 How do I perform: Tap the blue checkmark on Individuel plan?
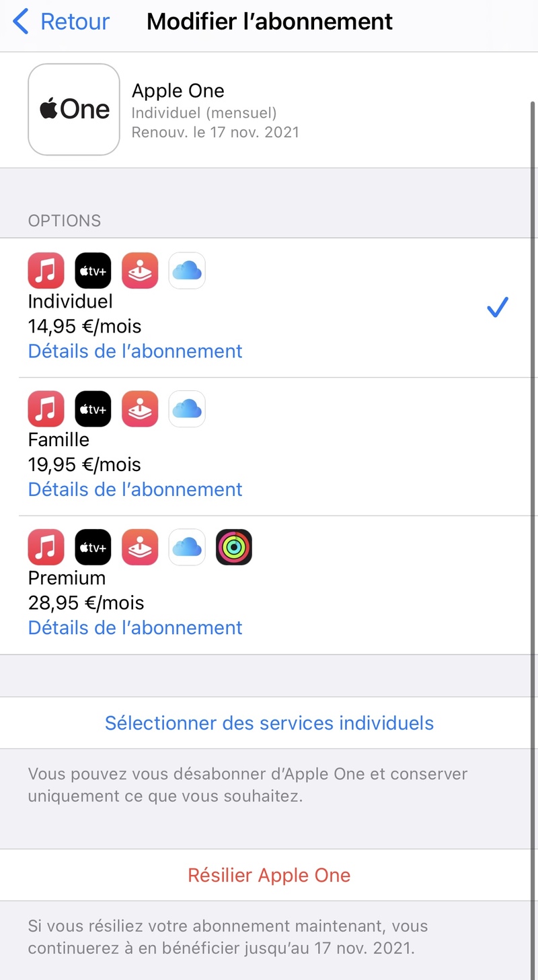[x=498, y=307]
